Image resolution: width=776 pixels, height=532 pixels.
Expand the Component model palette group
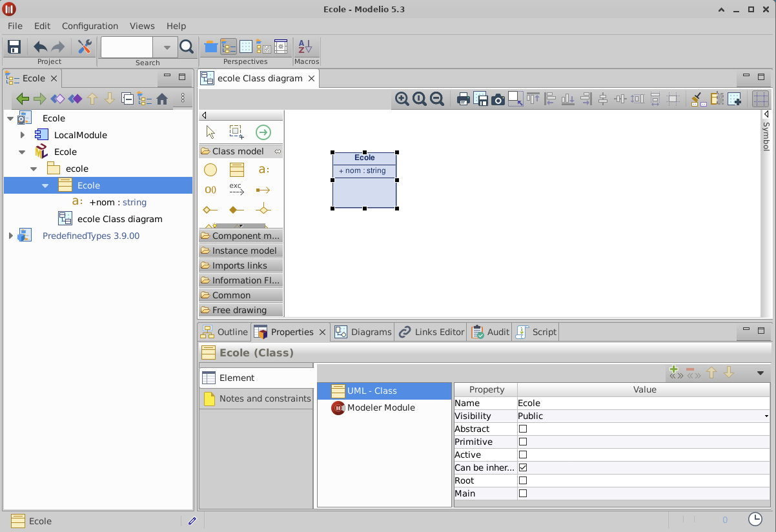(x=241, y=236)
